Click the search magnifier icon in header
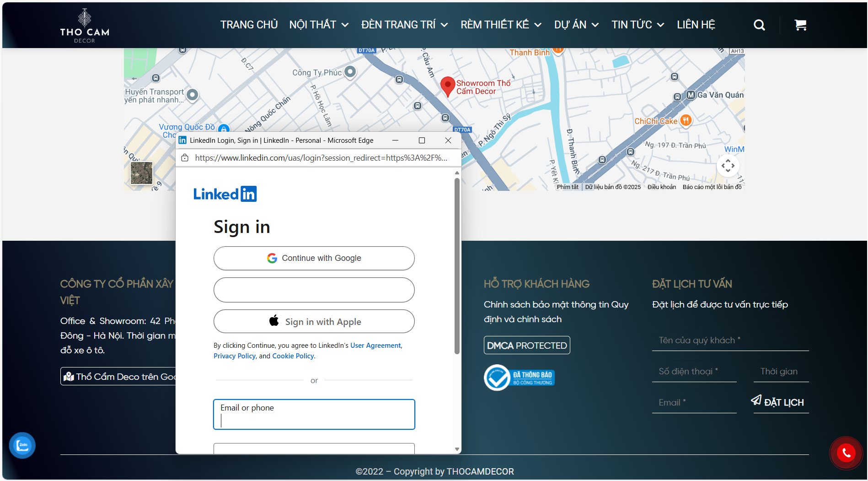This screenshot has height=481, width=868. point(759,25)
